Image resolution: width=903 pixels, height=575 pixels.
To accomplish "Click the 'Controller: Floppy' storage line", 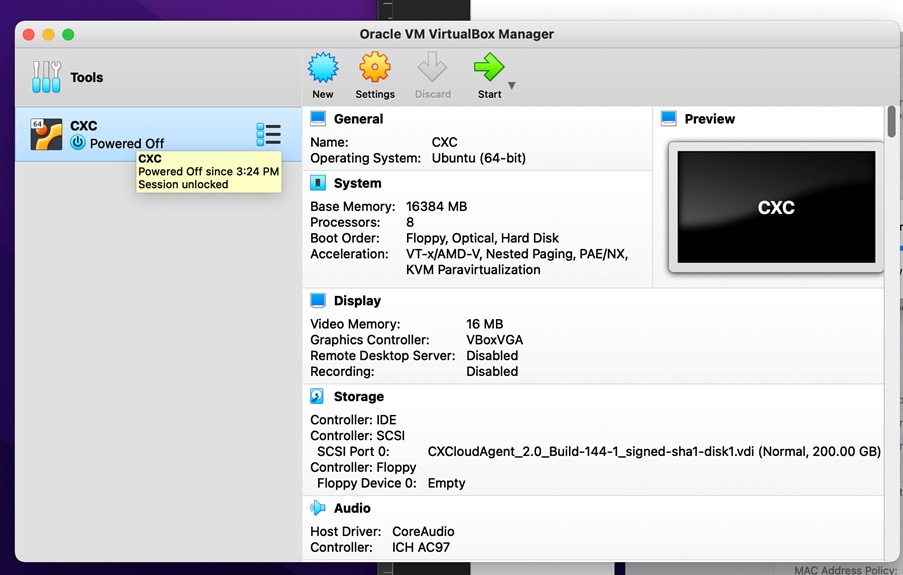I will point(363,467).
